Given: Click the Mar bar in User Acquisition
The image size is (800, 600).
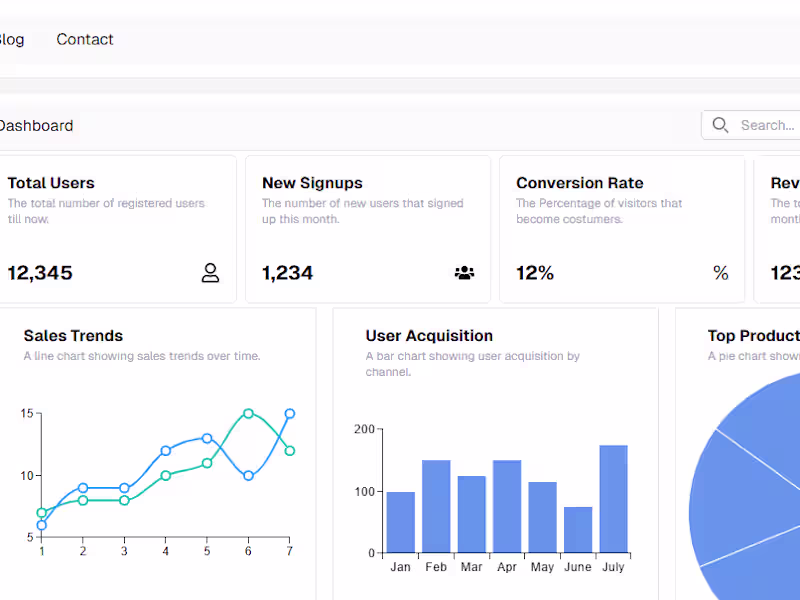Looking at the screenshot, I should 471,514.
